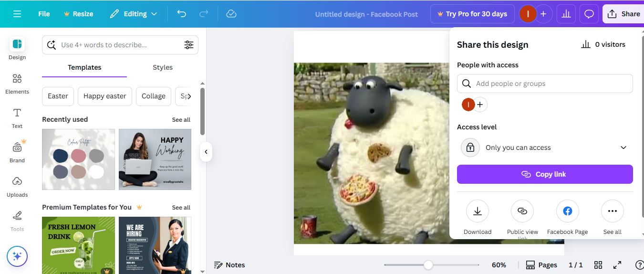Image resolution: width=644 pixels, height=274 pixels.
Task: Click See all for Premium Templates
Action: click(x=181, y=208)
